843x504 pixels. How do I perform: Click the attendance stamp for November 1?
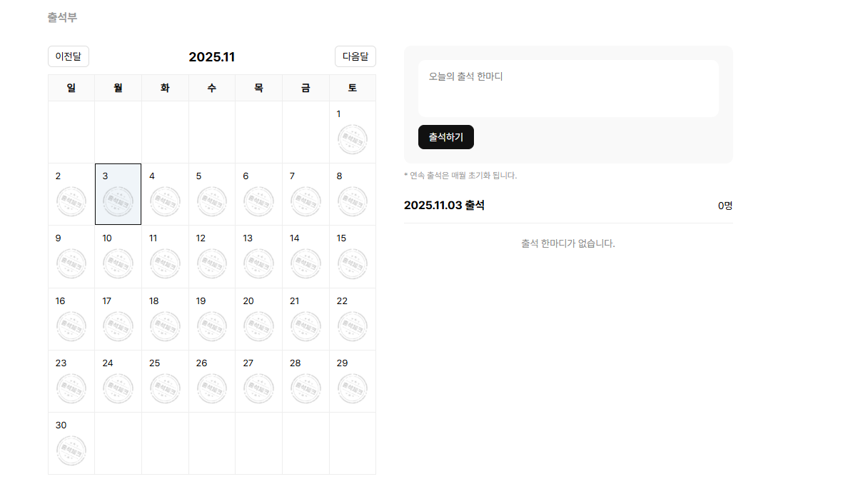click(353, 140)
